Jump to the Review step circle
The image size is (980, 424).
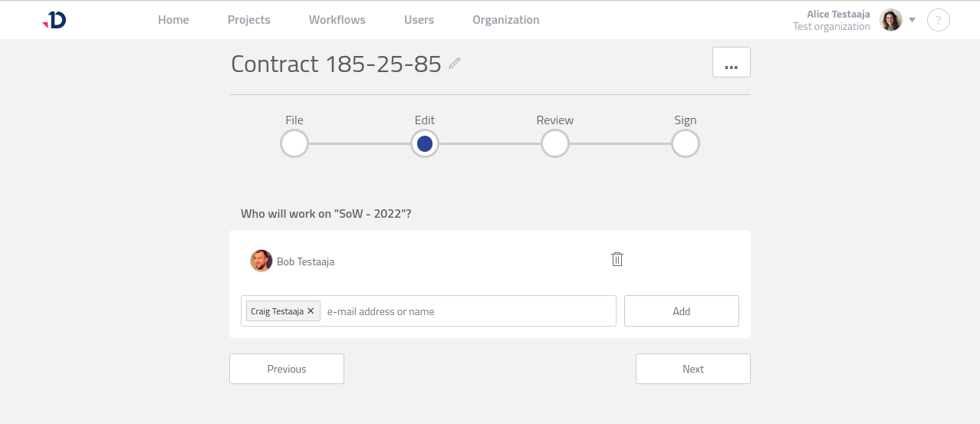pyautogui.click(x=555, y=143)
